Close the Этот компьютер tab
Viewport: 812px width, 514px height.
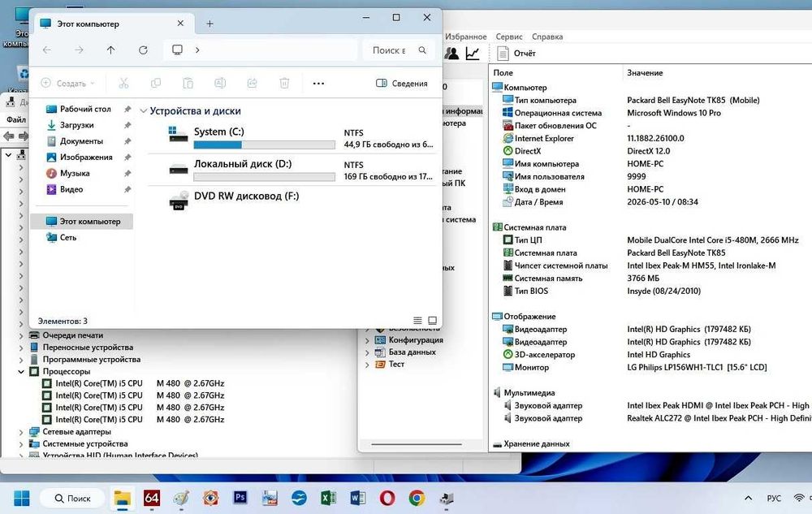click(180, 24)
